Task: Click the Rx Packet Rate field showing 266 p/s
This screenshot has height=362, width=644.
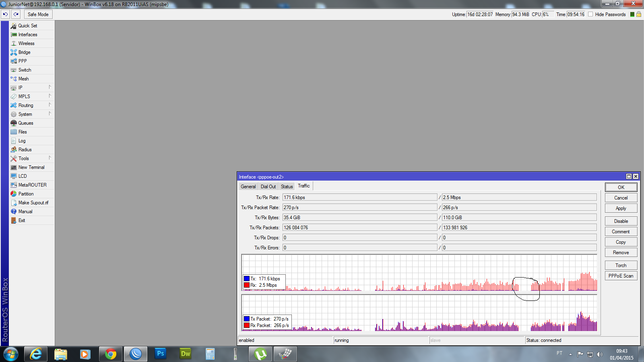Action: click(x=519, y=208)
